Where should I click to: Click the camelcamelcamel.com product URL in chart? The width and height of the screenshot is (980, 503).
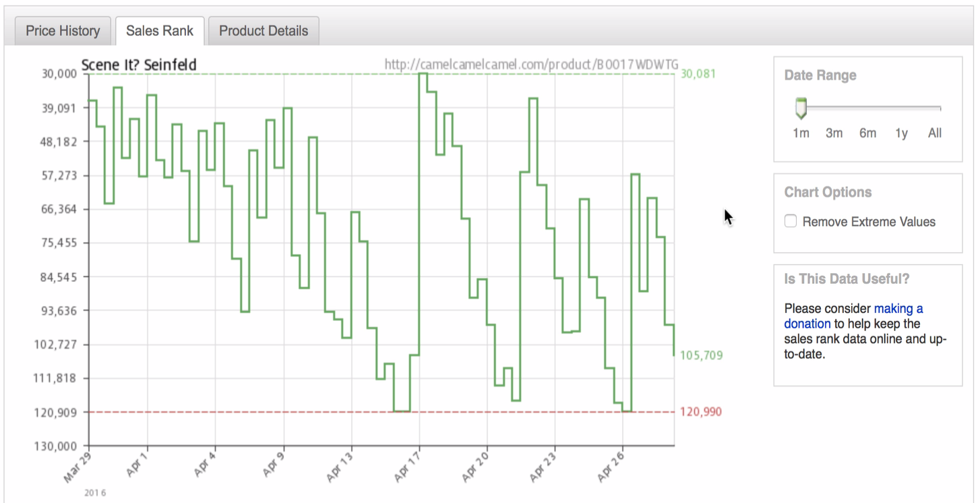click(531, 65)
